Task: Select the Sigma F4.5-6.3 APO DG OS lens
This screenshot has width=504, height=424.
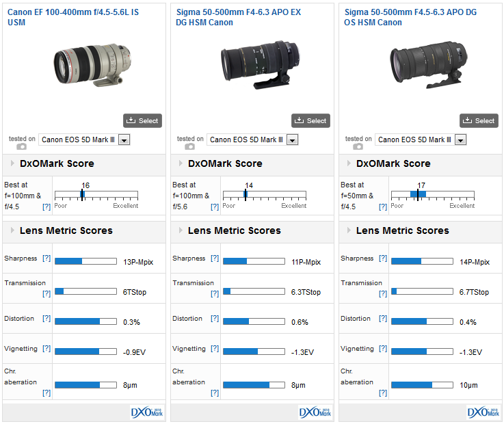Action: (479, 120)
